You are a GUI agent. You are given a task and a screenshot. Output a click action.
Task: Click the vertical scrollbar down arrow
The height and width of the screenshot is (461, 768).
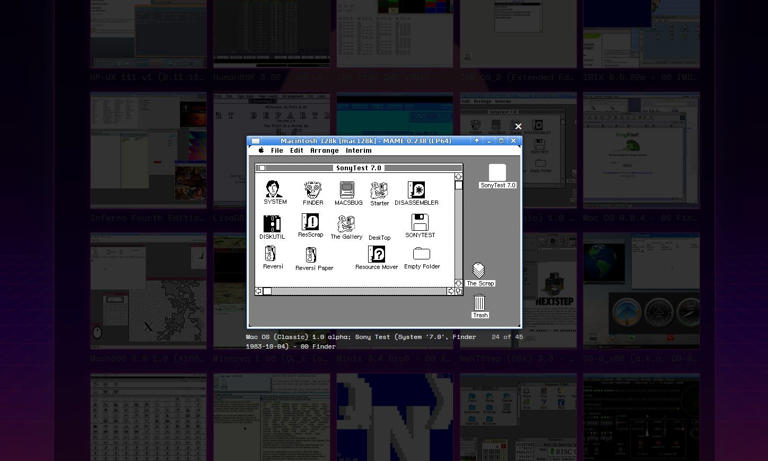(458, 283)
